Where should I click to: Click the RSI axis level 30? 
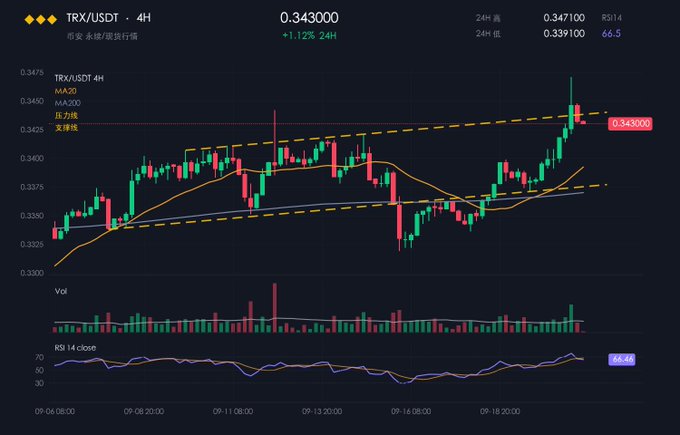39,383
